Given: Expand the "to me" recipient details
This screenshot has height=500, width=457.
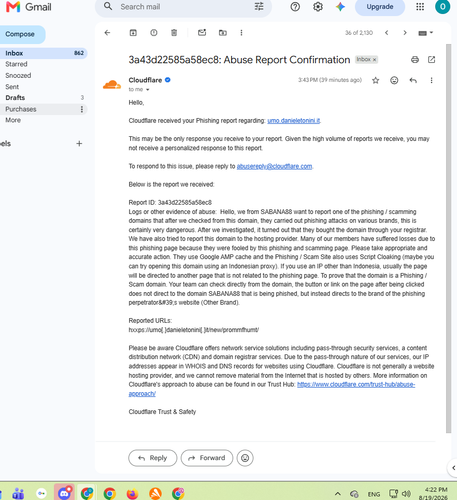Looking at the screenshot, I should tap(147, 90).
